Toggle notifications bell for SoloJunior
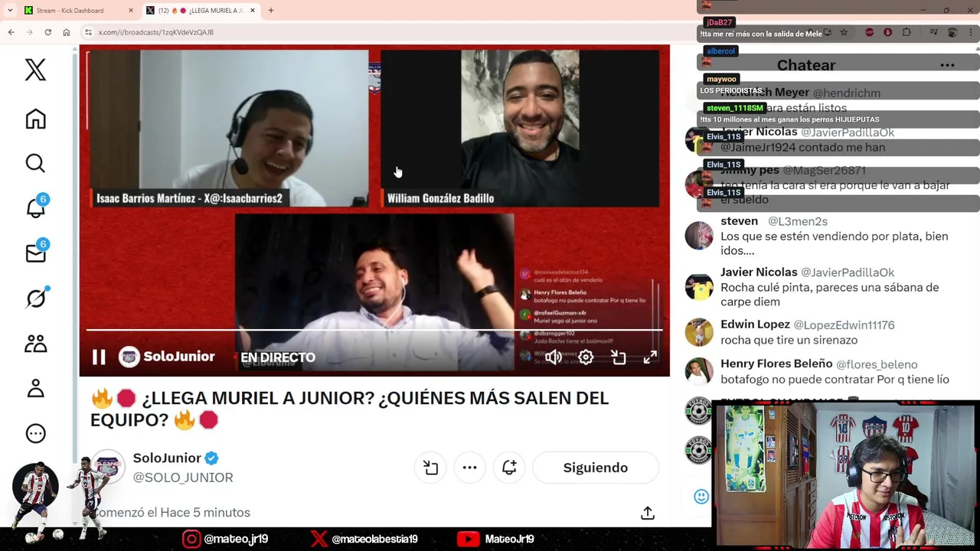This screenshot has width=980, height=551. coord(509,468)
